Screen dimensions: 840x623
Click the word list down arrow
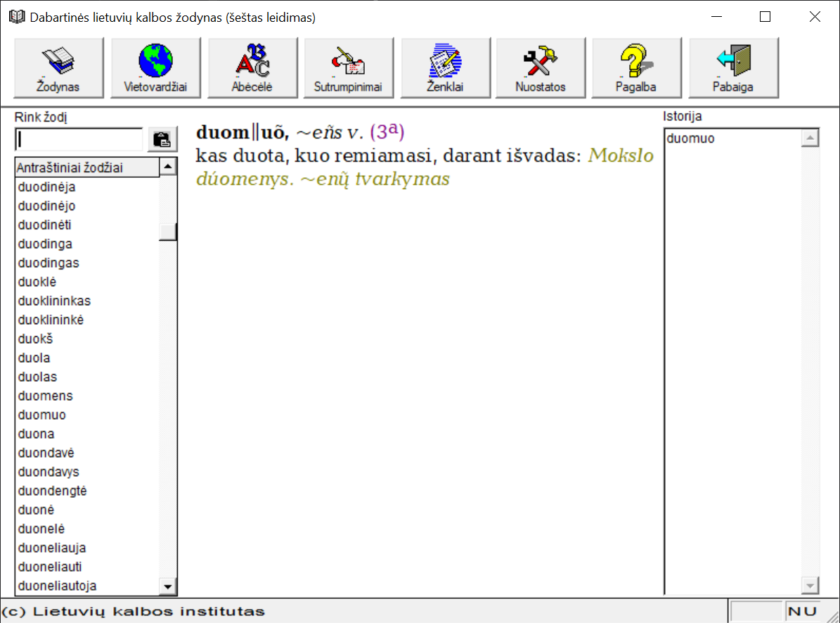[x=168, y=586]
